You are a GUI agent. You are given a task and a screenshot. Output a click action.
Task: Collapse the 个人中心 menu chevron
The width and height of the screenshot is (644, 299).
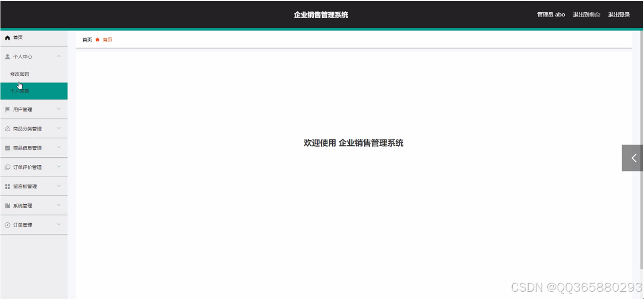coord(59,57)
